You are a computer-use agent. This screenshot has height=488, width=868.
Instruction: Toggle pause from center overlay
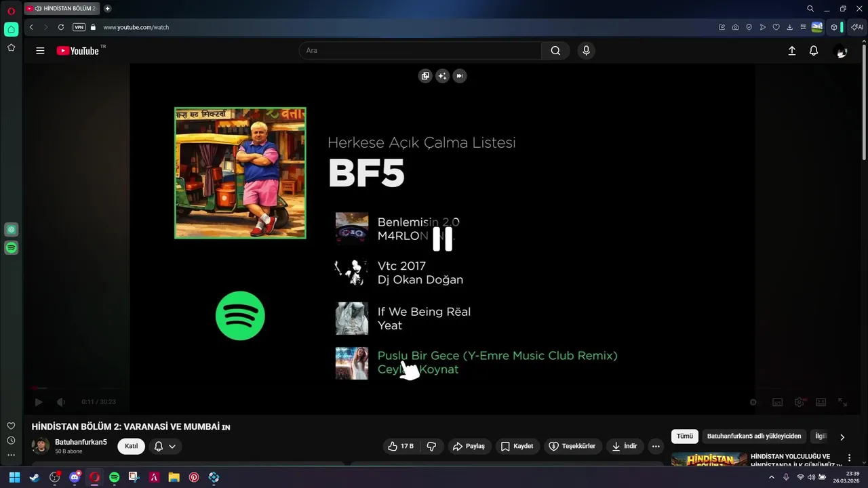[x=442, y=239]
